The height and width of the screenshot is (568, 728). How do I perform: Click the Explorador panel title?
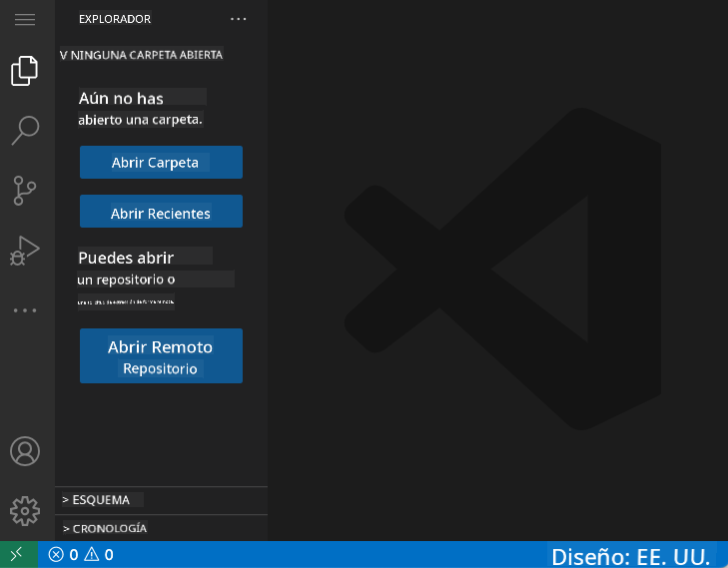click(x=115, y=19)
